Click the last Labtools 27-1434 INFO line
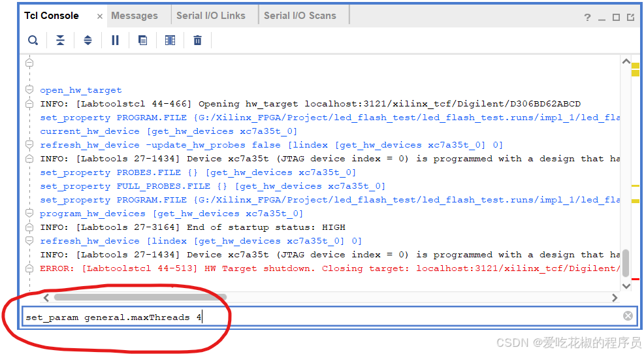Image resolution: width=644 pixels, height=354 pixels. click(x=330, y=255)
